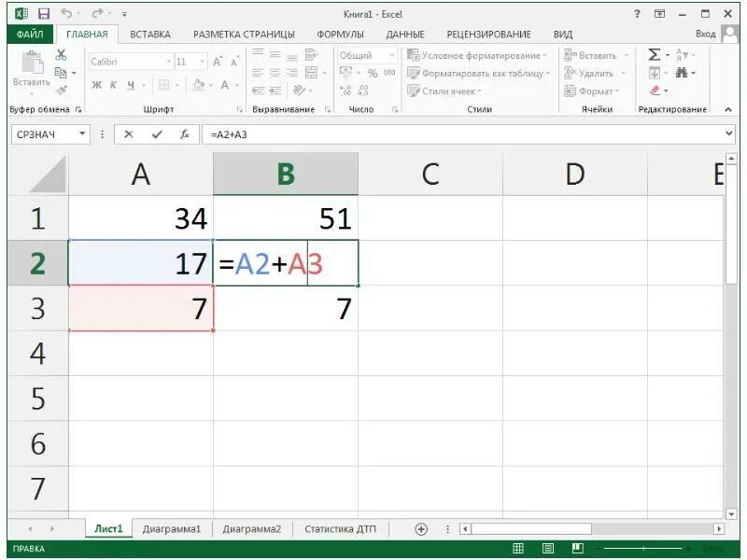The height and width of the screenshot is (560, 747).
Task: Click inside the formula bar =A2+A3
Action: pos(462,134)
